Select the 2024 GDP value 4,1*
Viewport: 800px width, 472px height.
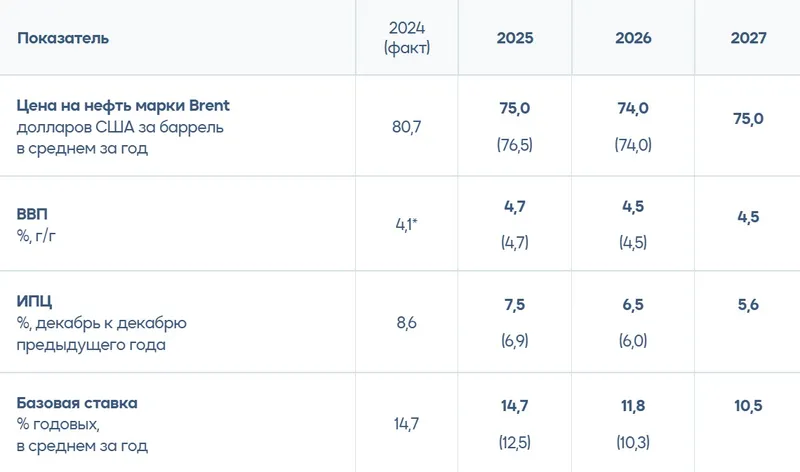[x=407, y=224]
